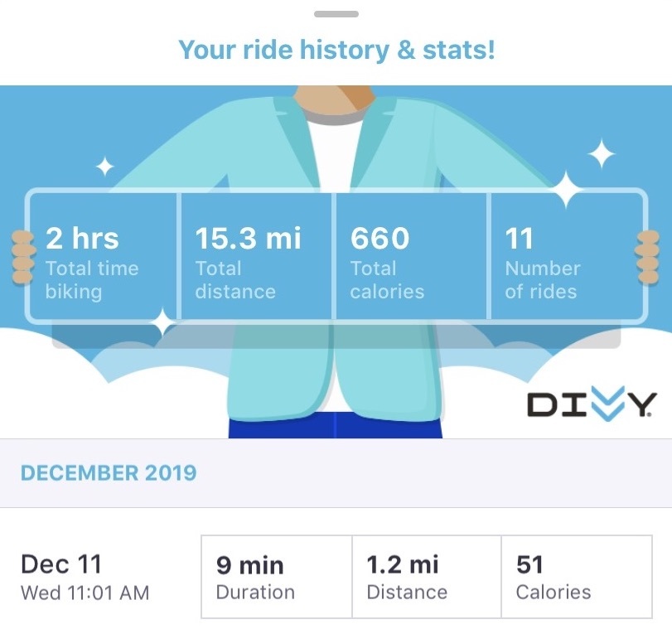Tap the small sparkle at top left
This screenshot has height=634, width=672.
(104, 167)
